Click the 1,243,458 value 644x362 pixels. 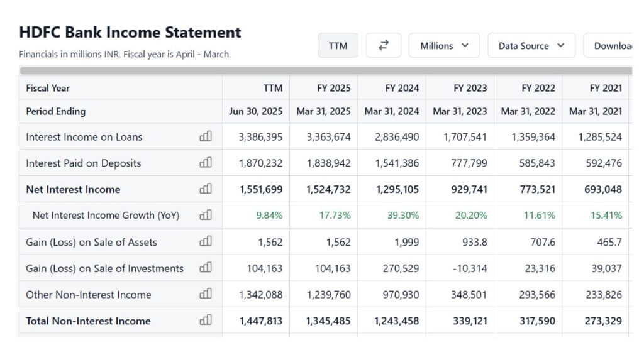[396, 321]
